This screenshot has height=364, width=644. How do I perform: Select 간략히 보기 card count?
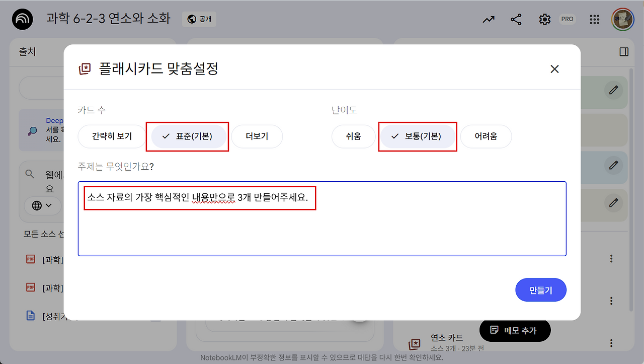112,136
